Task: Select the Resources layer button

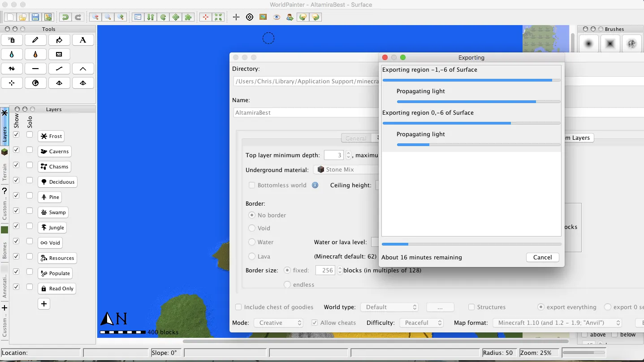Action: pyautogui.click(x=57, y=258)
